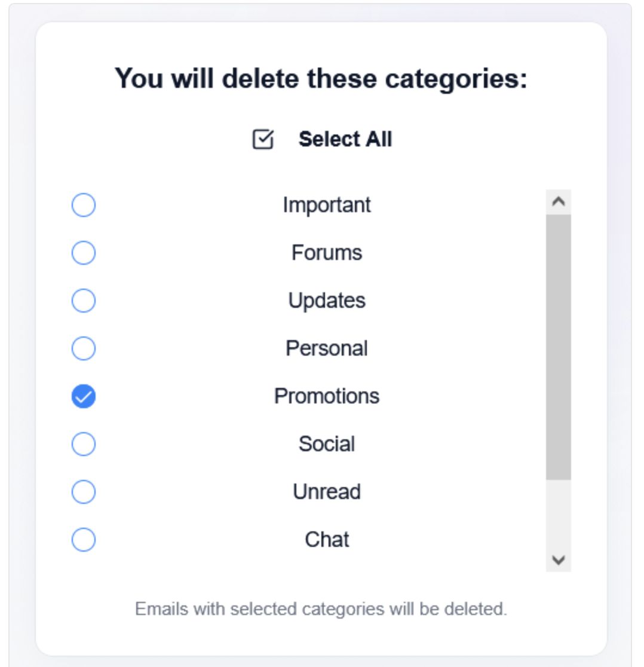This screenshot has height=667, width=644.
Task: Mark the Personal category circle
Action: (x=84, y=348)
